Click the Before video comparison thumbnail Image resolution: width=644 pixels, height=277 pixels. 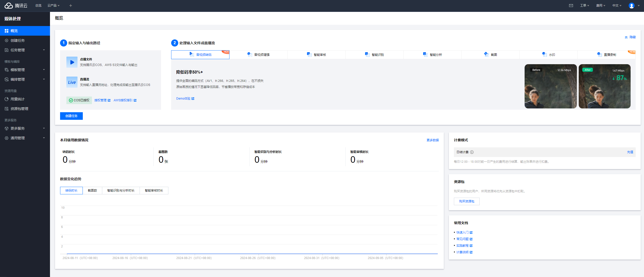point(550,86)
